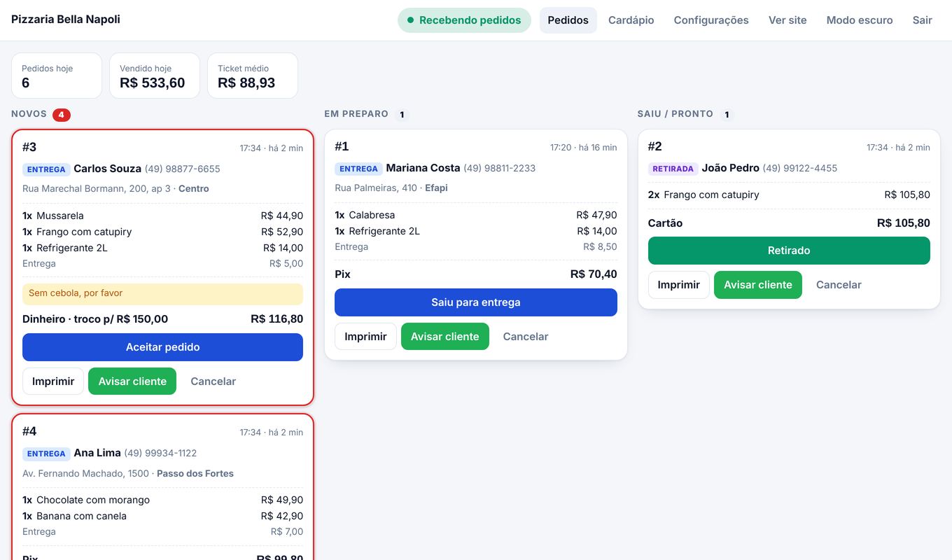Switch to Modo escuro

coord(860,20)
